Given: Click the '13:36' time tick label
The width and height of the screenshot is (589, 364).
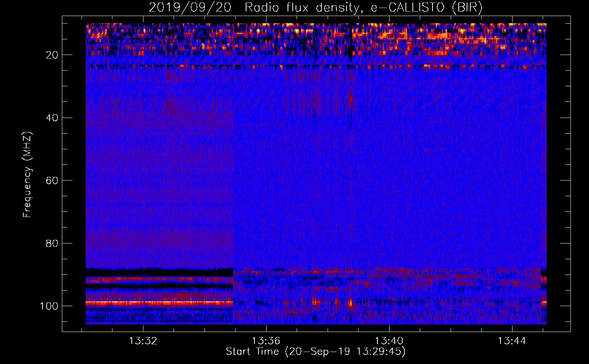Looking at the screenshot, I should pos(266,341).
